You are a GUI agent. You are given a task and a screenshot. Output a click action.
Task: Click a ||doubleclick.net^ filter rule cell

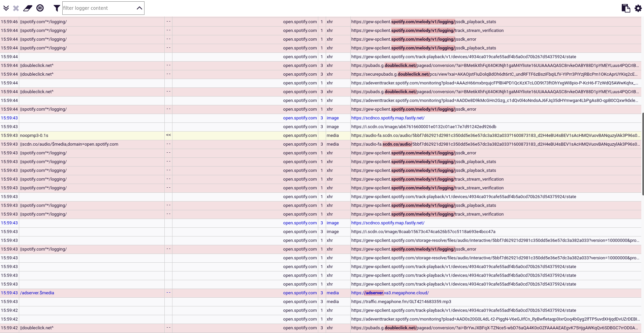coord(36,66)
